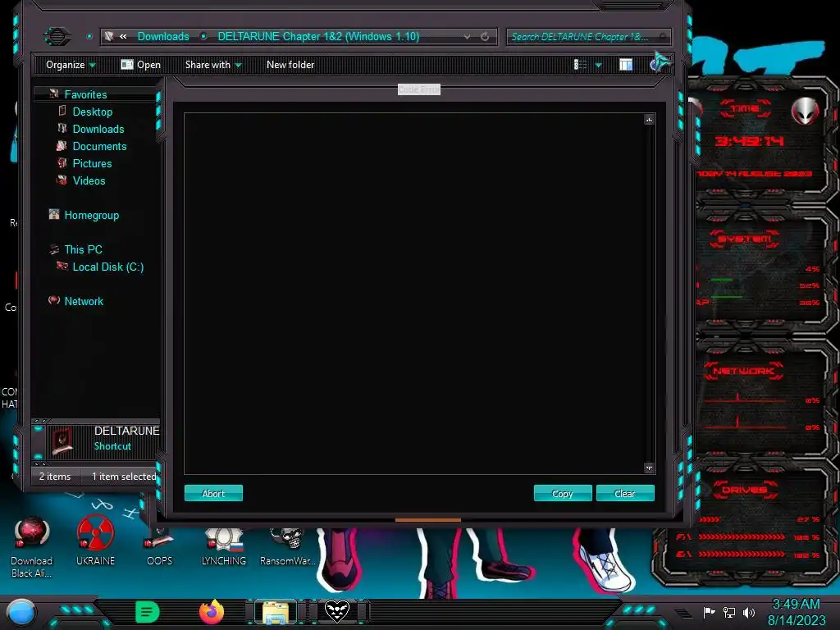
Task: Click the '2 items' status bar text
Action: coord(55,477)
